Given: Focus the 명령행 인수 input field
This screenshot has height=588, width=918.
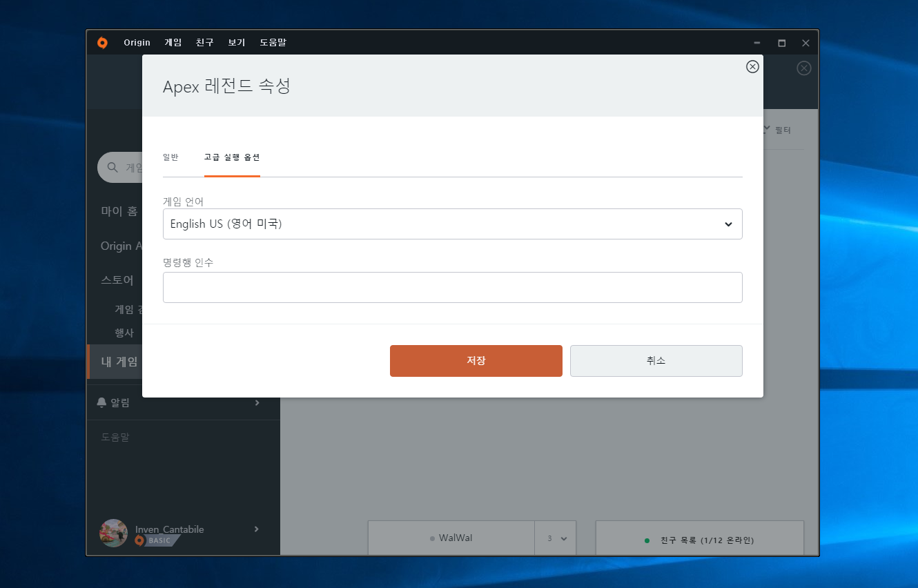Looking at the screenshot, I should click(453, 288).
